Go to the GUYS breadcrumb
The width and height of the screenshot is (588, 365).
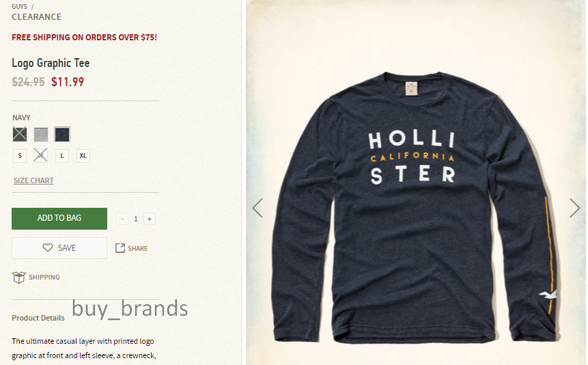(x=20, y=6)
